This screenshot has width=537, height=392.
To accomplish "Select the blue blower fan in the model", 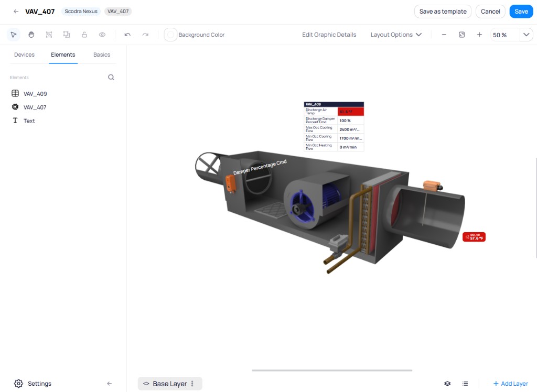I will click(303, 207).
